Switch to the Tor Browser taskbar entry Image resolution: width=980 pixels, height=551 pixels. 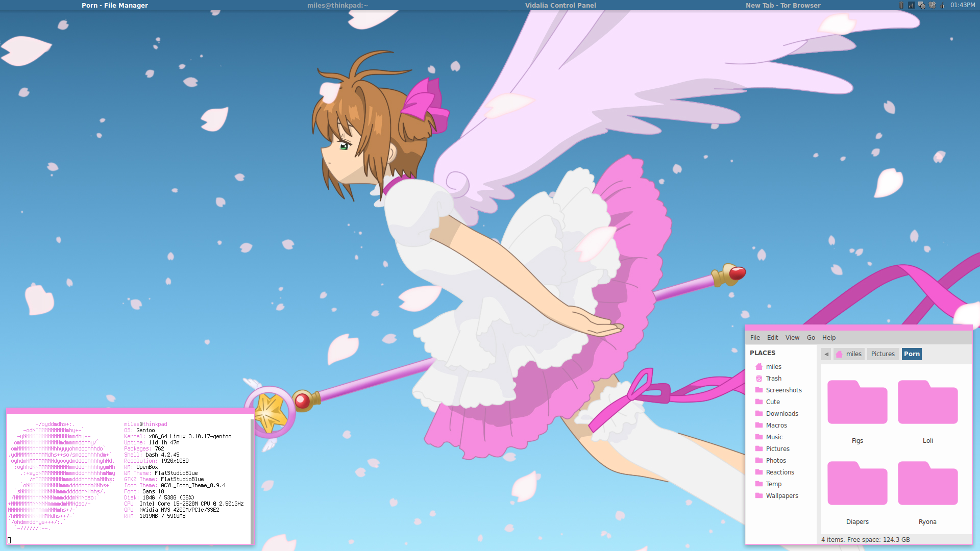click(783, 5)
